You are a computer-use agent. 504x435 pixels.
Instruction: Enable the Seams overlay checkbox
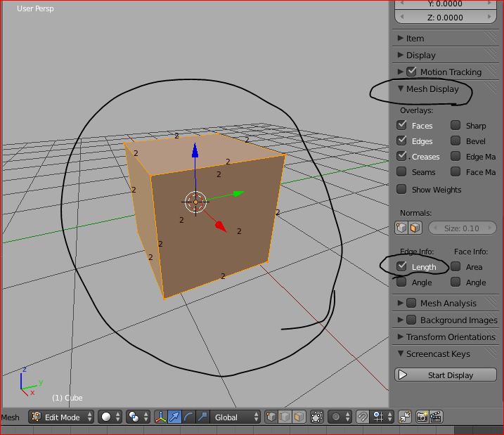coord(401,171)
